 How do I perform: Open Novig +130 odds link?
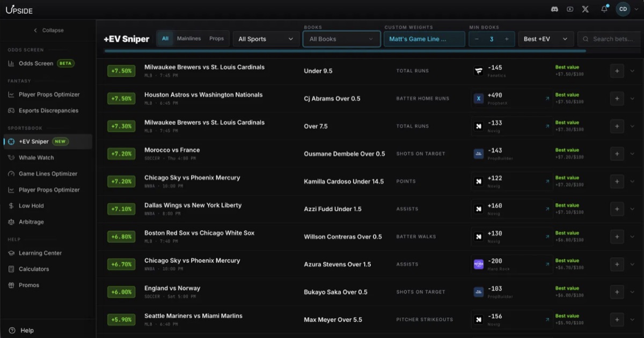coord(511,237)
